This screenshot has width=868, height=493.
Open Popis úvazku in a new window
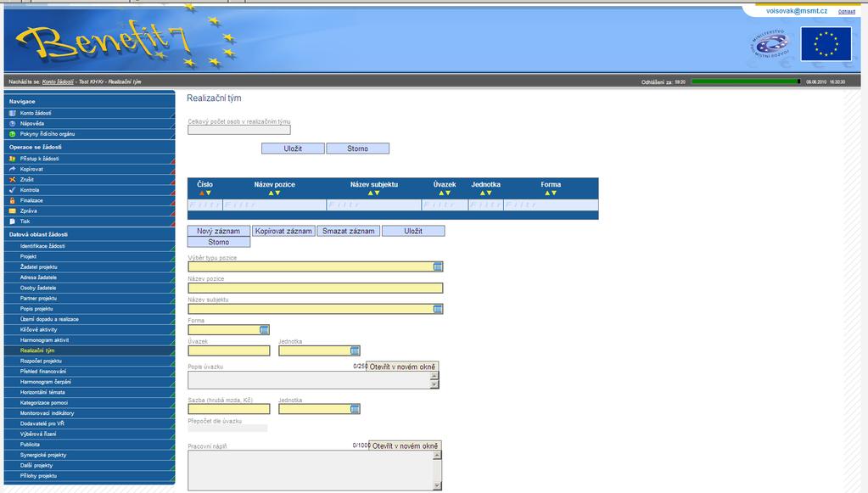402,367
